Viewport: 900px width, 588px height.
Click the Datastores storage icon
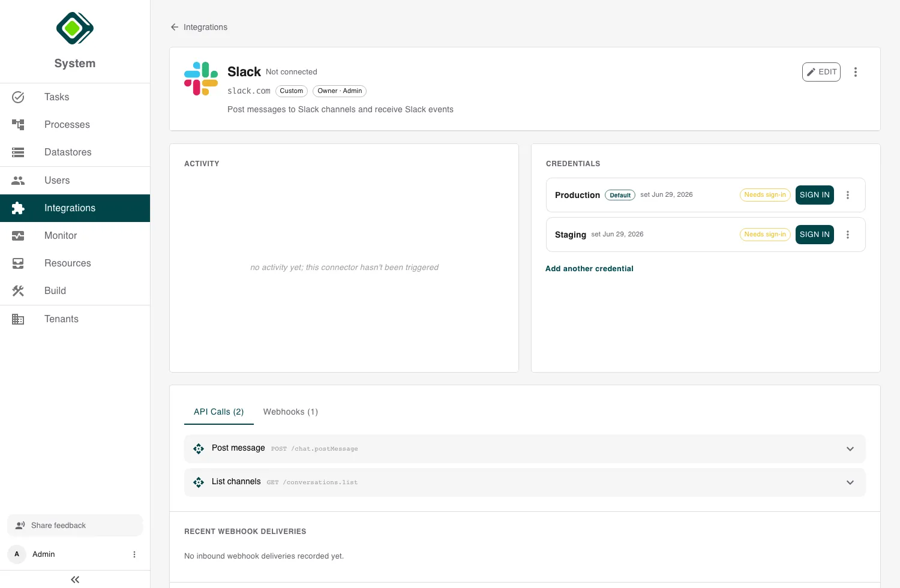coord(18,152)
